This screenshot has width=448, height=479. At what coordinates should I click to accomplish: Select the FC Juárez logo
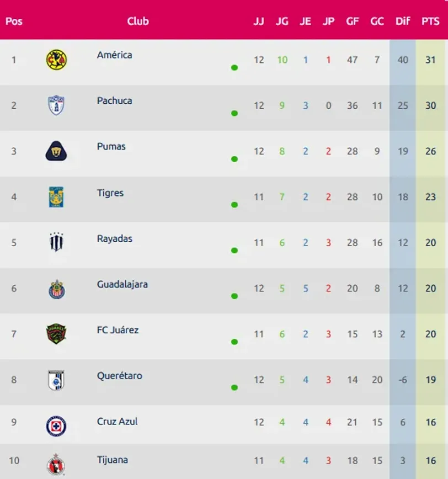[56, 334]
